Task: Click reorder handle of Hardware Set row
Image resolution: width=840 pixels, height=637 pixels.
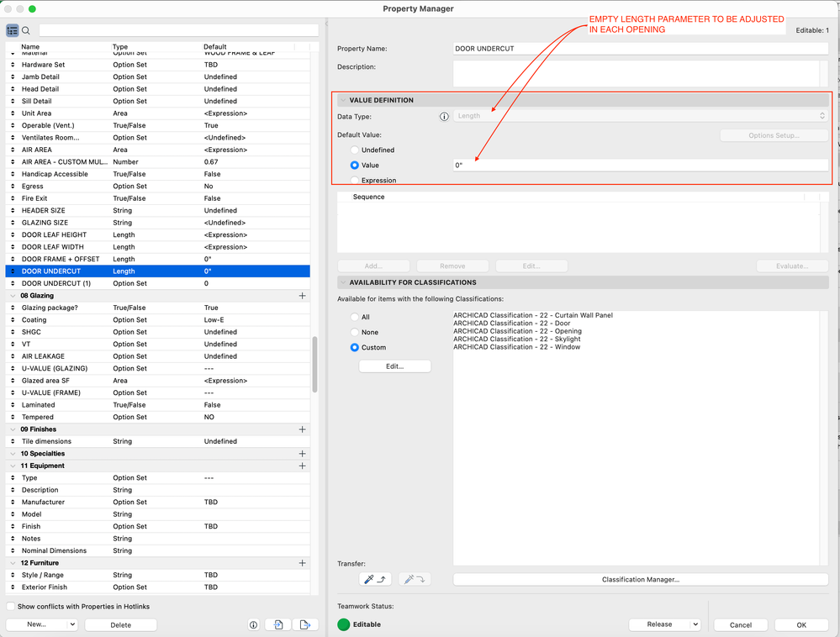Action: pos(13,65)
